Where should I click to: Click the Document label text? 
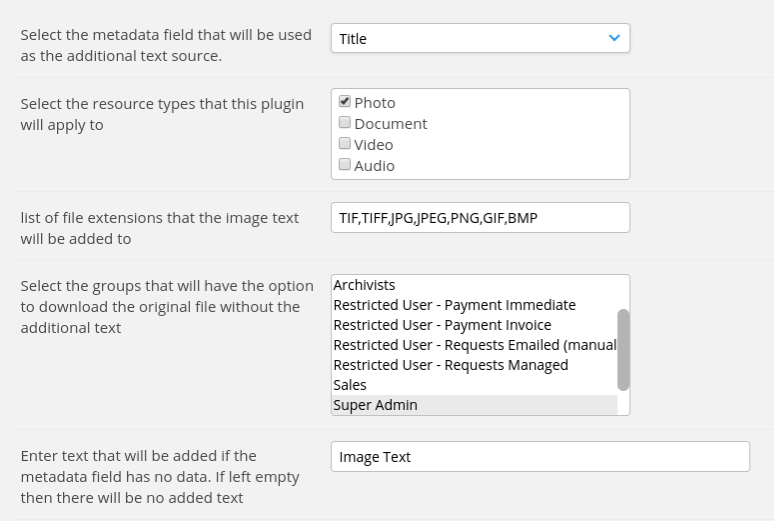coord(390,123)
